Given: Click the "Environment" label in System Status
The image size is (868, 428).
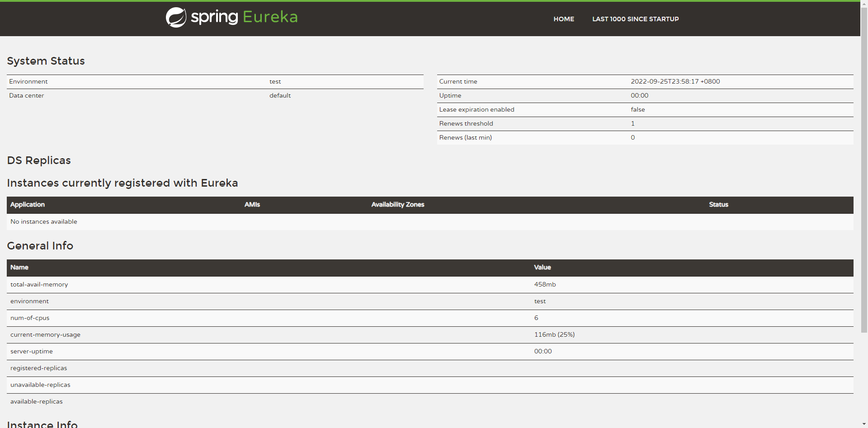Looking at the screenshot, I should (x=28, y=81).
